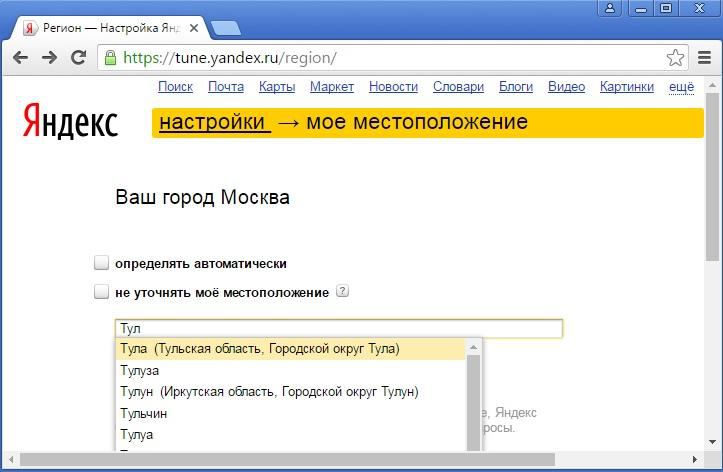Viewport: 723px width, 472px height.
Task: Minimize the browser window
Action: (x=640, y=8)
